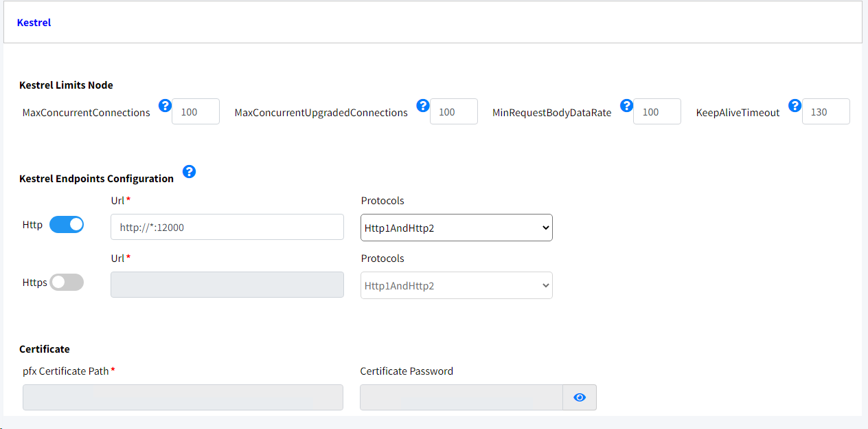Focus the MaxConcurrentUpgradedConnections input box

point(454,112)
